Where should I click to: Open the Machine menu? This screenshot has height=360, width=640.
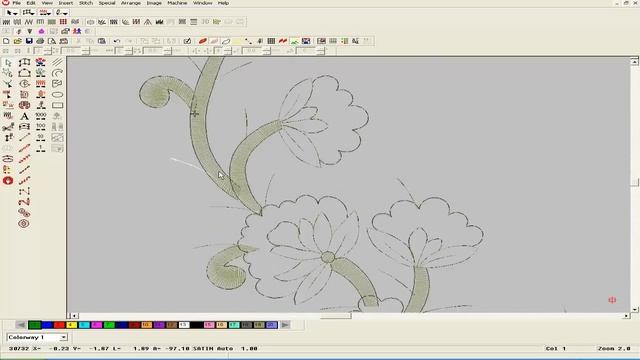pyautogui.click(x=177, y=3)
